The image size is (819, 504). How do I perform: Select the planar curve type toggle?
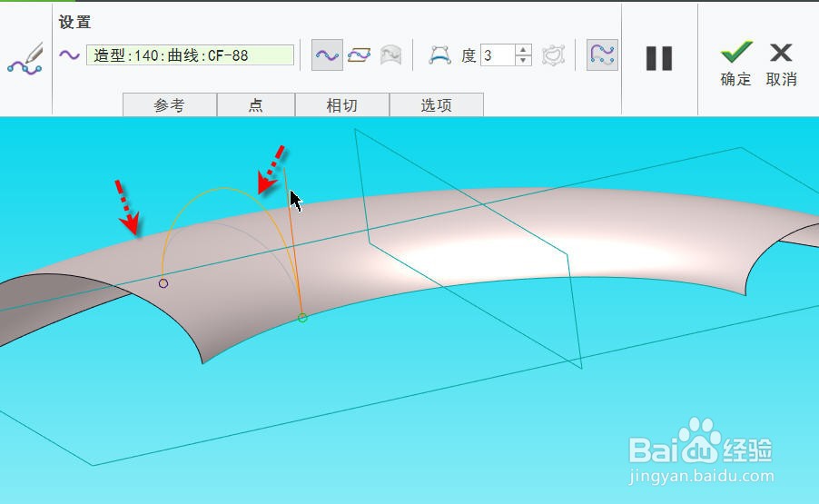pos(359,54)
